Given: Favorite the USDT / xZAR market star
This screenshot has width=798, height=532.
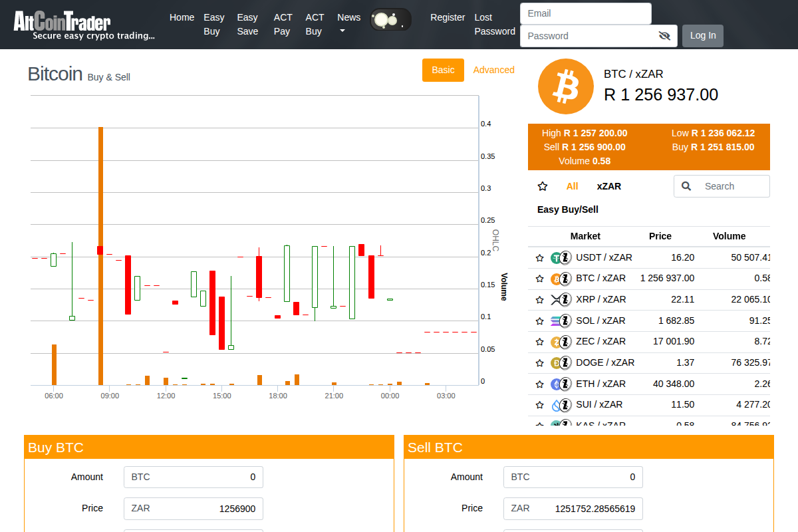Looking at the screenshot, I should (x=540, y=258).
